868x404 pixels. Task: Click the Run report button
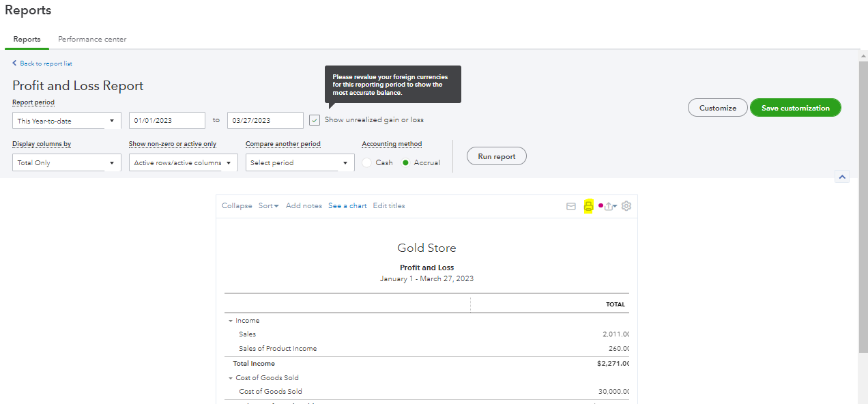[x=497, y=156]
